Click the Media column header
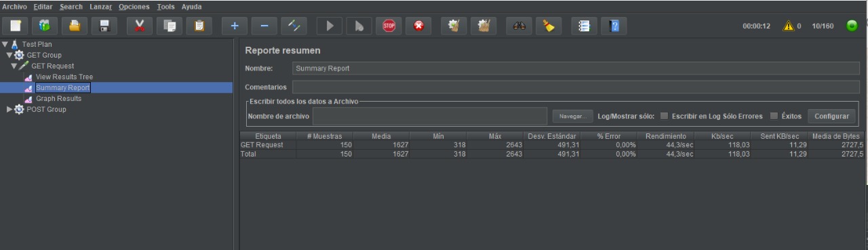Screen dimensions: 868x250 pyautogui.click(x=381, y=136)
